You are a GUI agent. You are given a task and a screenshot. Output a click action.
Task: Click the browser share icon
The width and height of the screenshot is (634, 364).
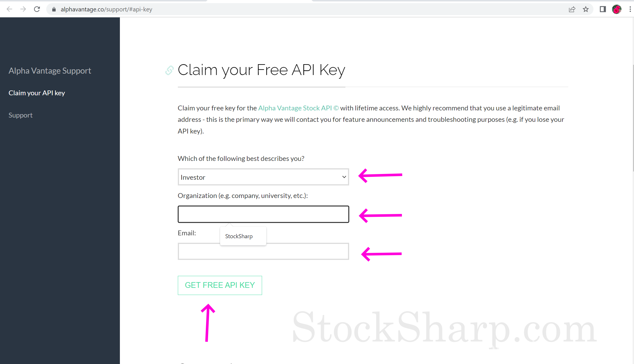coord(572,9)
